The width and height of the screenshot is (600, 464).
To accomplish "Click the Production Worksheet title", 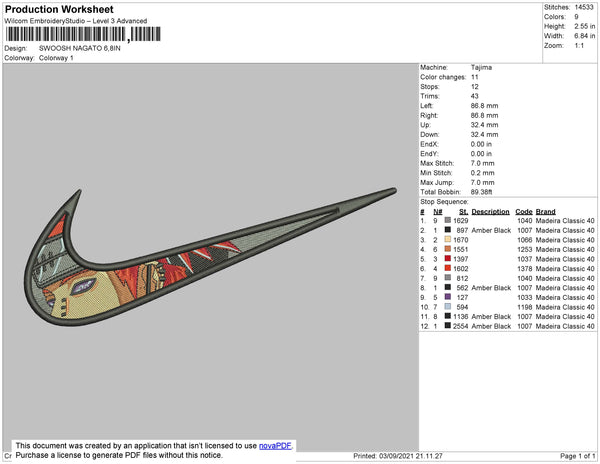I will tap(59, 10).
